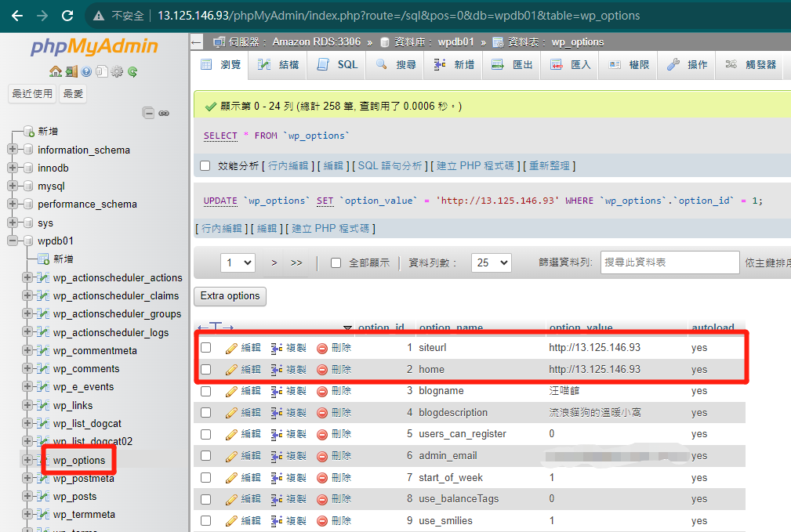Click SQL 語句分析 explain link
This screenshot has height=532, width=791.
point(390,166)
